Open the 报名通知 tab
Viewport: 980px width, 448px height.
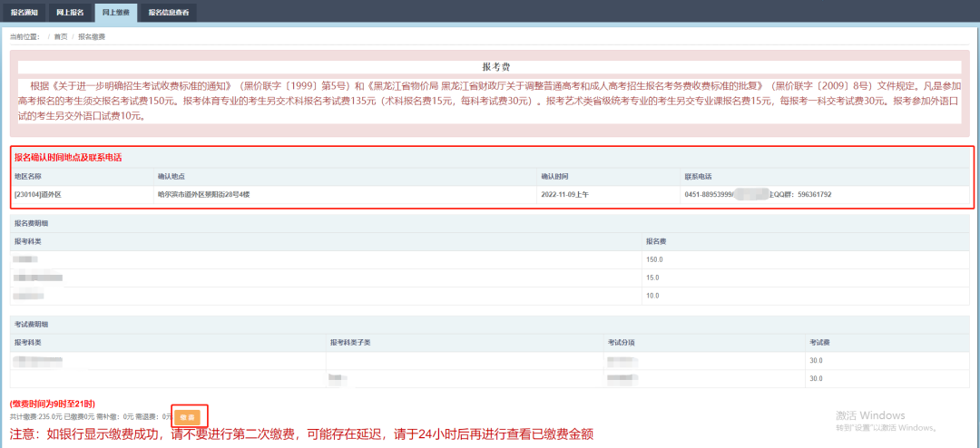[24, 12]
